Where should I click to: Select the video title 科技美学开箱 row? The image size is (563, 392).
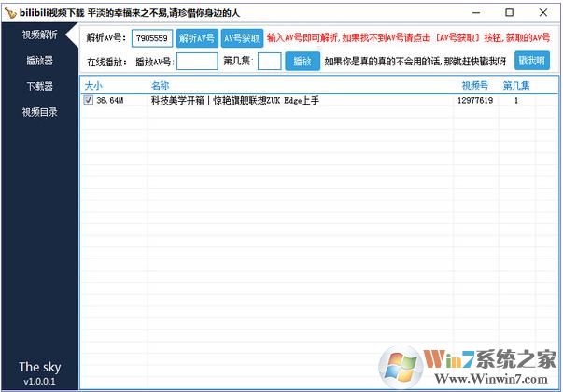(x=235, y=100)
